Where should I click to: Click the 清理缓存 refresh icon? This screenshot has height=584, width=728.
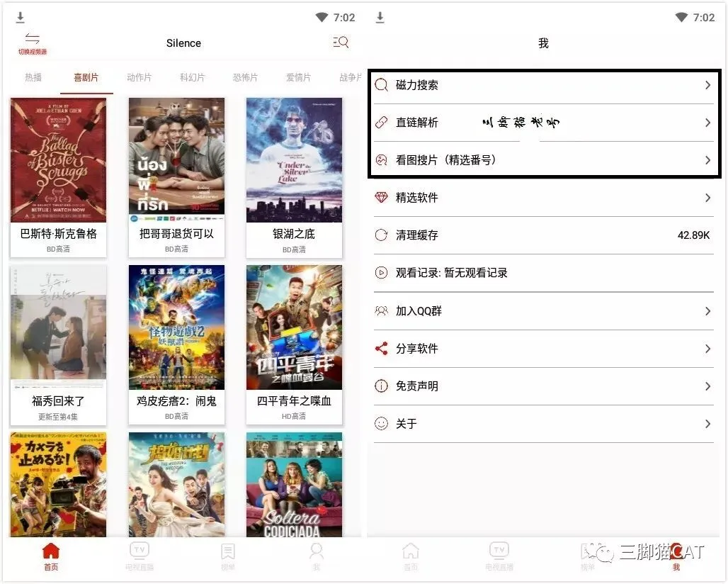coord(381,235)
